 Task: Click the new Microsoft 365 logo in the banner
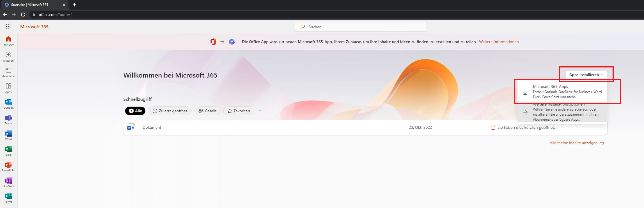point(232,42)
